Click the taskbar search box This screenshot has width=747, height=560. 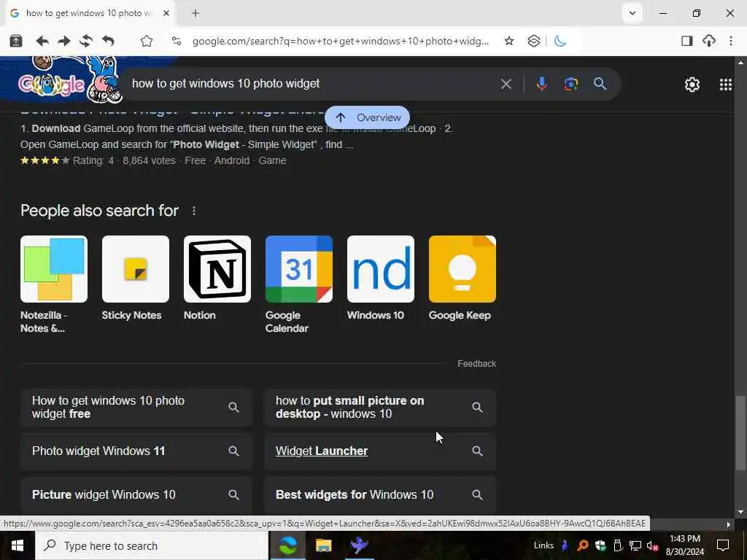(x=152, y=545)
